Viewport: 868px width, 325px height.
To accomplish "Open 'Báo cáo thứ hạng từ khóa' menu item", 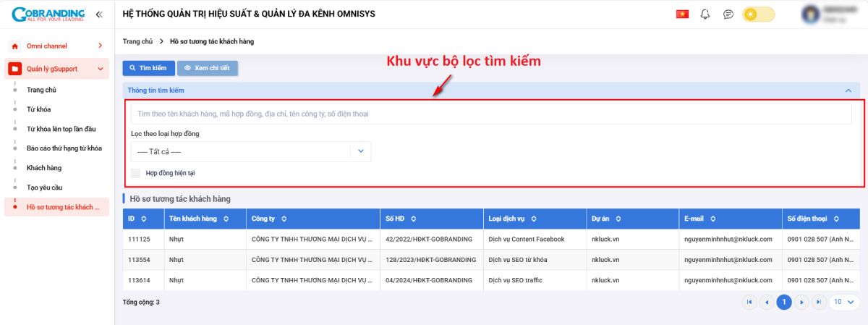I will pyautogui.click(x=64, y=148).
